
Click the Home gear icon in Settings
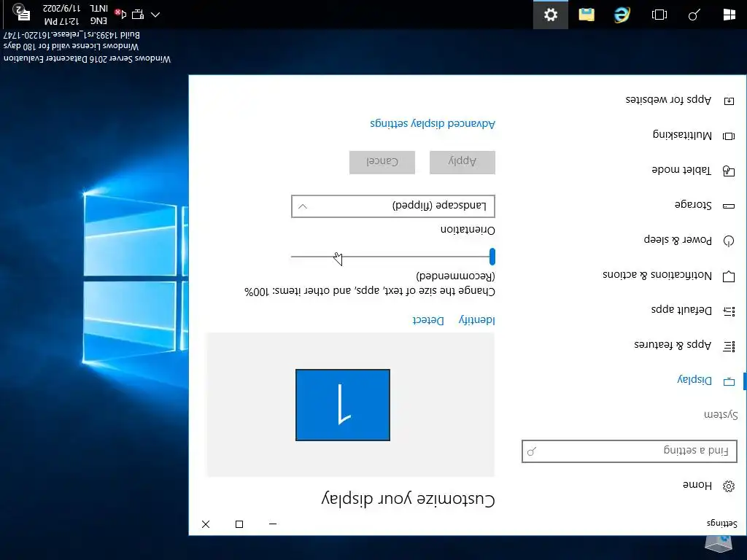[x=729, y=486]
